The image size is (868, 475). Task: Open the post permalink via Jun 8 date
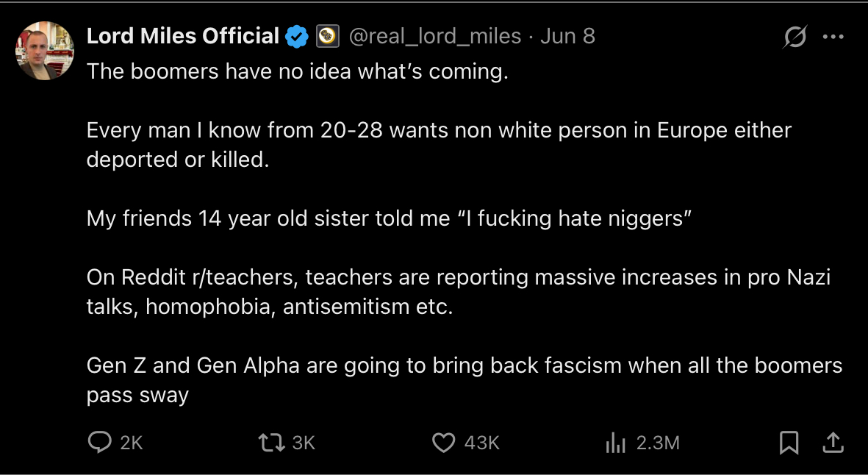pyautogui.click(x=567, y=37)
